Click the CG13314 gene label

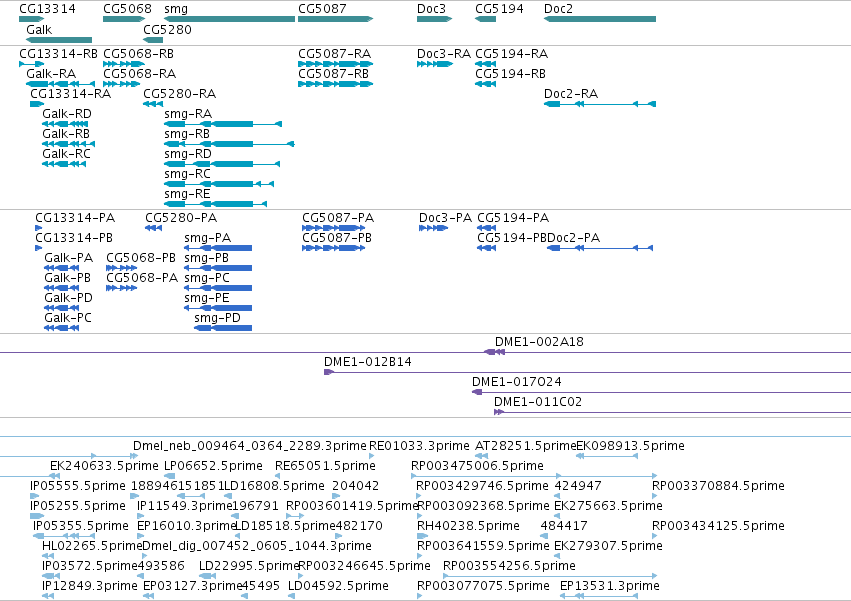pyautogui.click(x=47, y=9)
